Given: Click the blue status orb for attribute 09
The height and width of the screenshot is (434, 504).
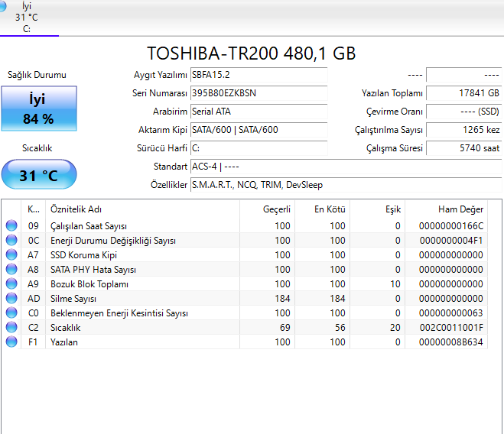Looking at the screenshot, I should (11, 225).
